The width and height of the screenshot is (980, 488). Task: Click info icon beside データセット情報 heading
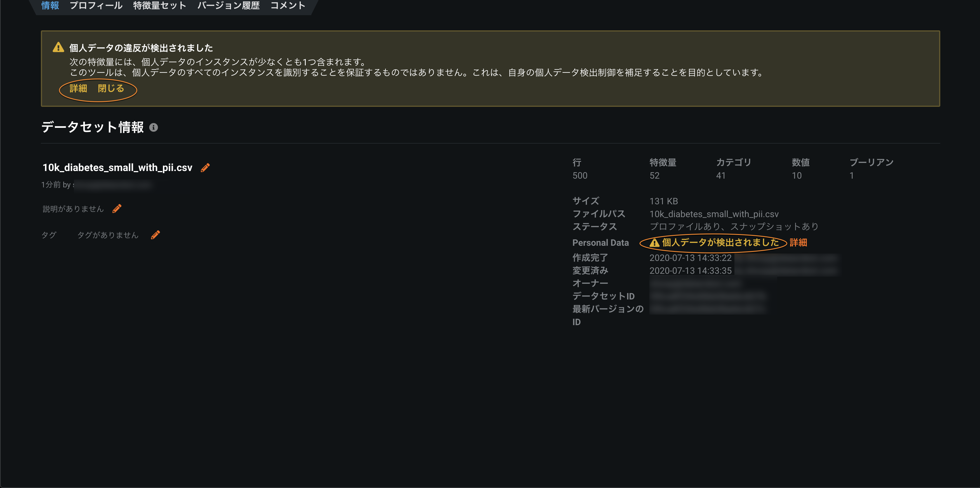tap(153, 128)
